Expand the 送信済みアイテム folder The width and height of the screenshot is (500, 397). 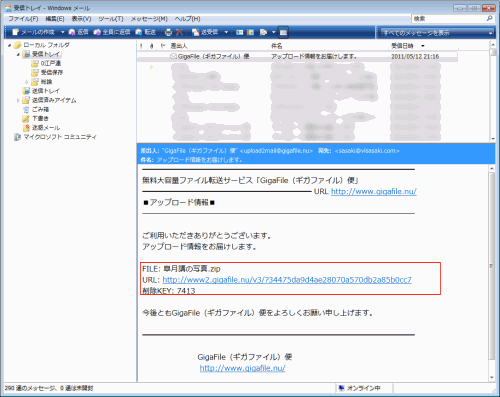(18, 100)
